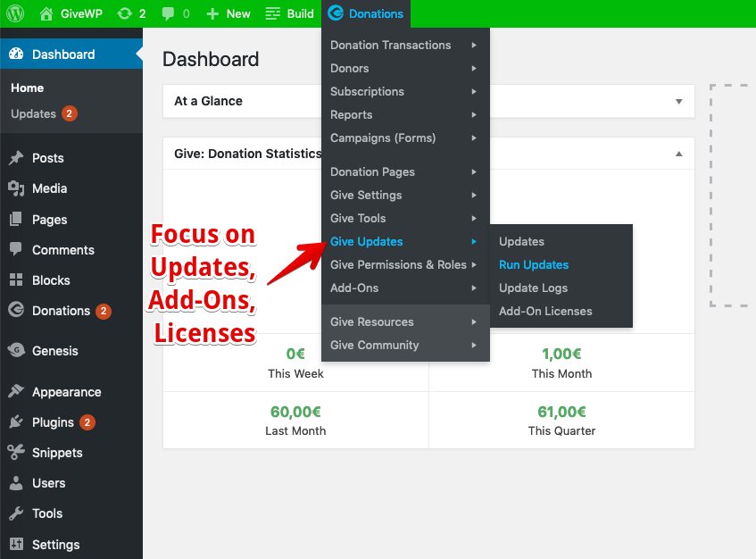Click the orange badge next to Plugins
756x559 pixels.
click(87, 422)
